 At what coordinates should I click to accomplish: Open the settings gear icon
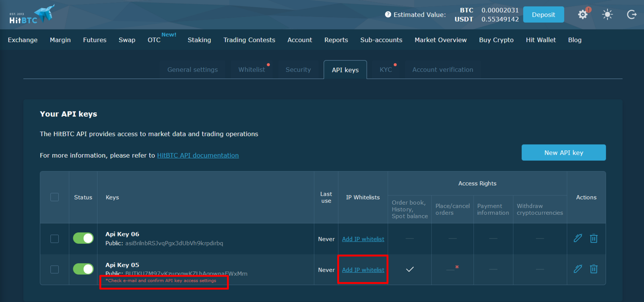(x=583, y=15)
